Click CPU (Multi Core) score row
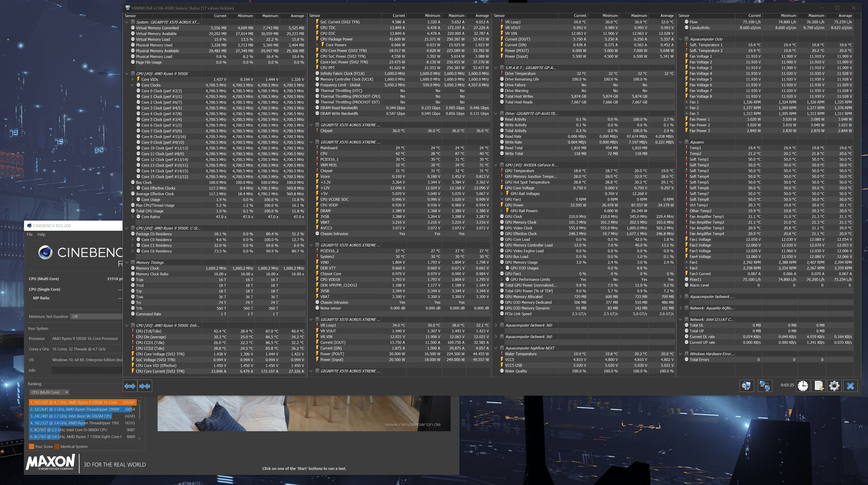This screenshot has height=485, width=868. coord(75,279)
